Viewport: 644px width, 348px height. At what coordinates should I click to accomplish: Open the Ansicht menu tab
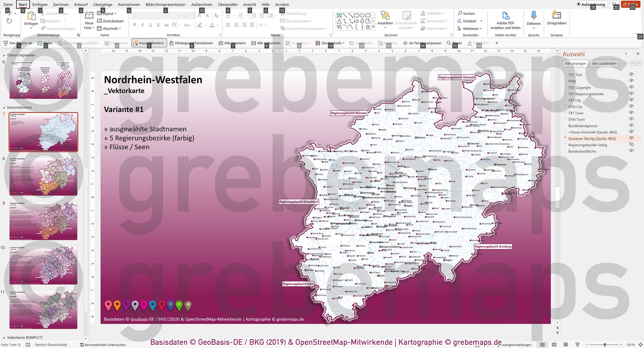[250, 4]
